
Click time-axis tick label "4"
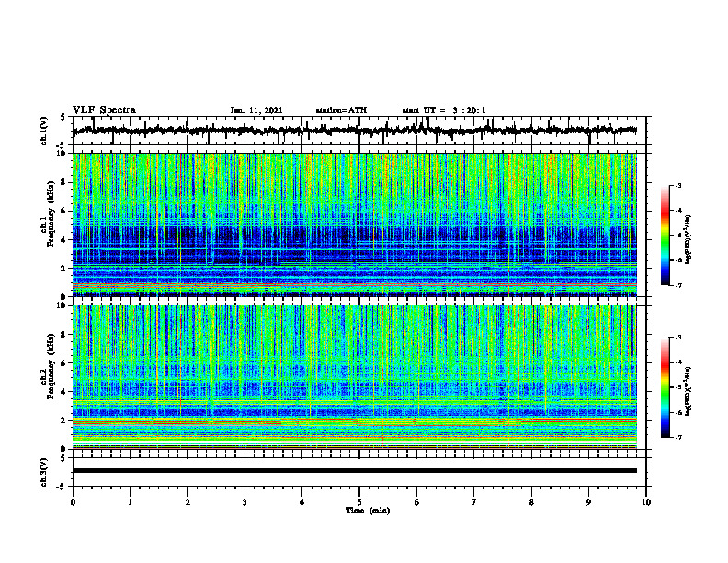pos(301,502)
